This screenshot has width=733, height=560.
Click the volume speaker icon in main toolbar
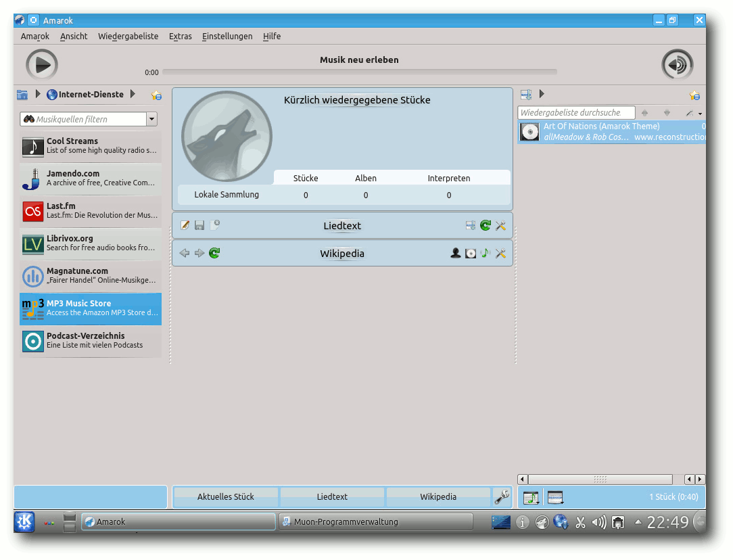click(677, 64)
